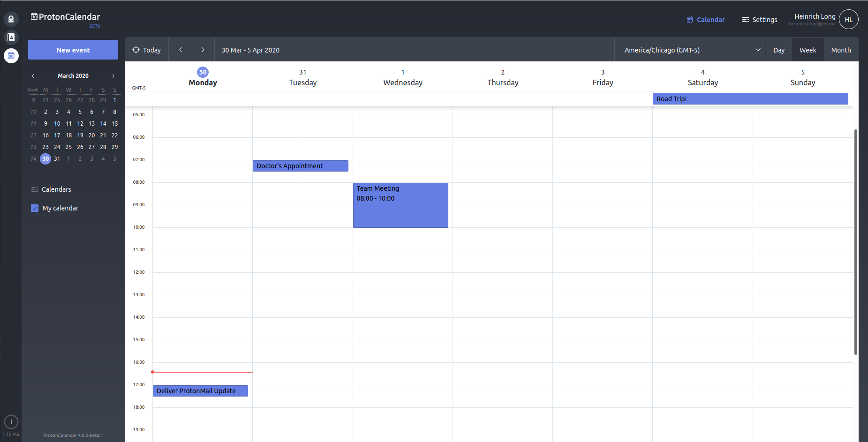Click the New event button
Screen dimensions: 868x442
73,50
